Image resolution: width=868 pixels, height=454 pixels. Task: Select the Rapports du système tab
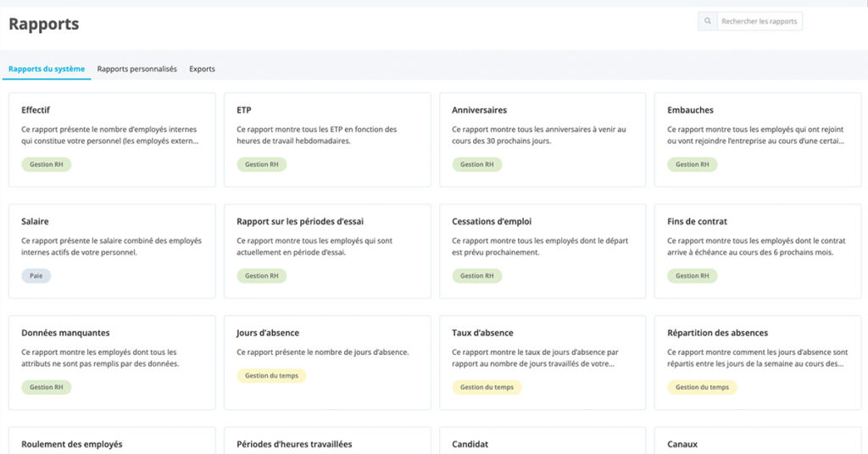pyautogui.click(x=47, y=69)
